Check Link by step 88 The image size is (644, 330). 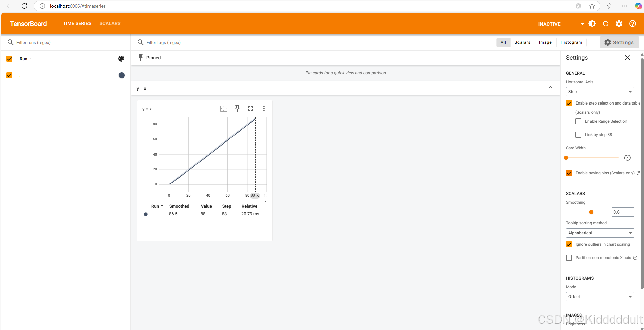(x=578, y=135)
